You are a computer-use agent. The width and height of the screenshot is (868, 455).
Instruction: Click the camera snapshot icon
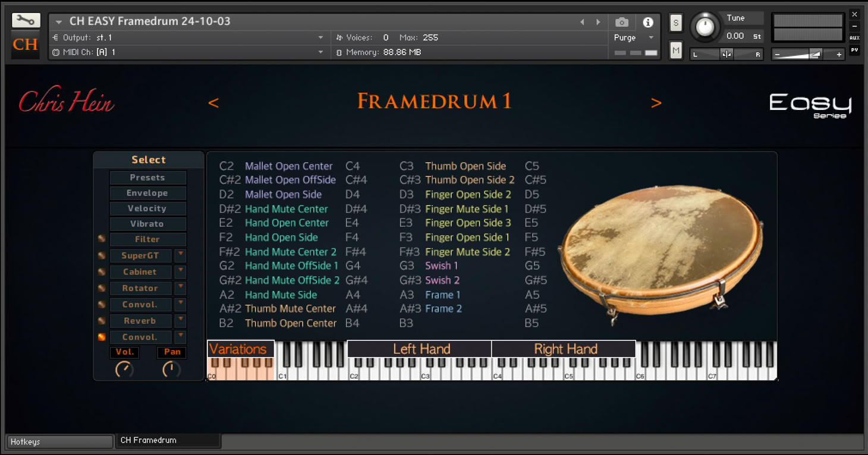pyautogui.click(x=622, y=22)
